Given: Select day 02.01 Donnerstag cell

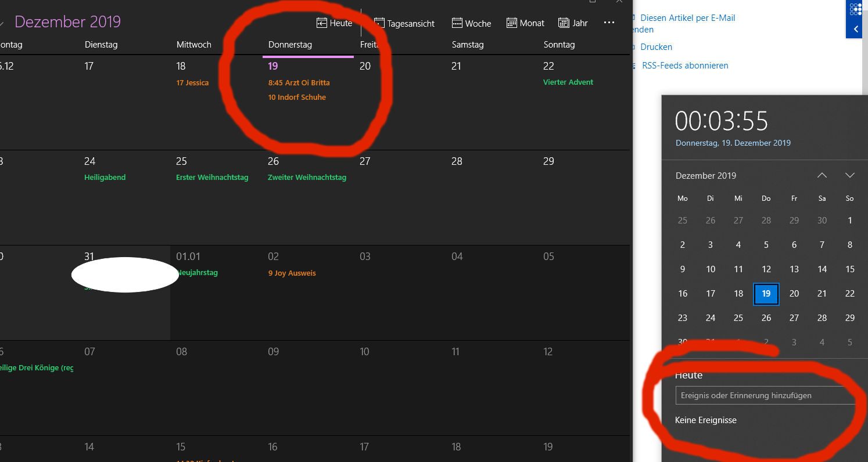Looking at the screenshot, I should [309, 293].
